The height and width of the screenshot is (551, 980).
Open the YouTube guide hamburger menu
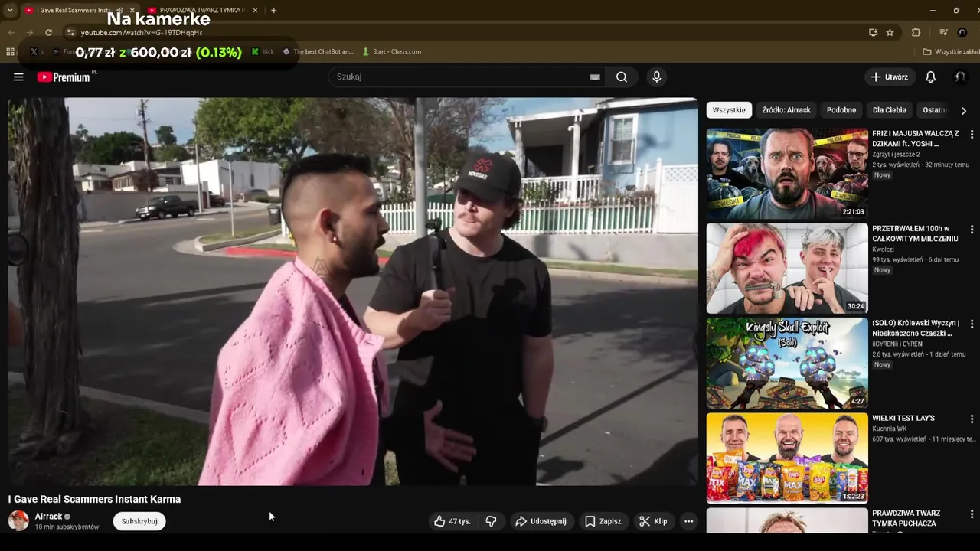tap(18, 77)
